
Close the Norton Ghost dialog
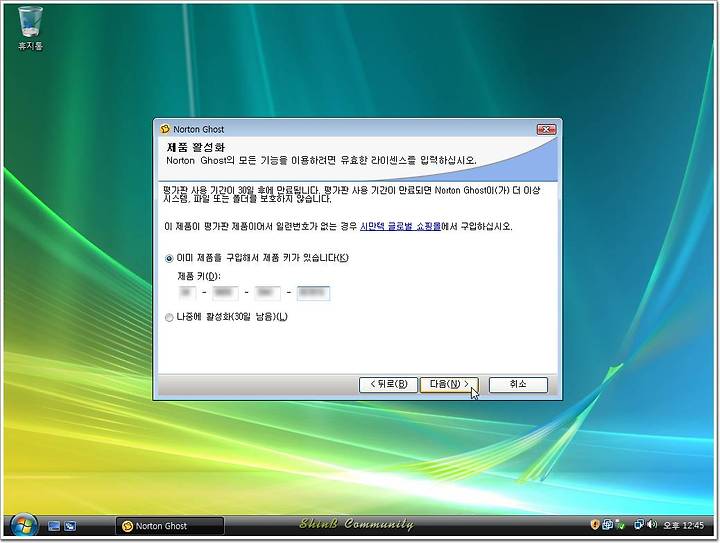tap(546, 129)
